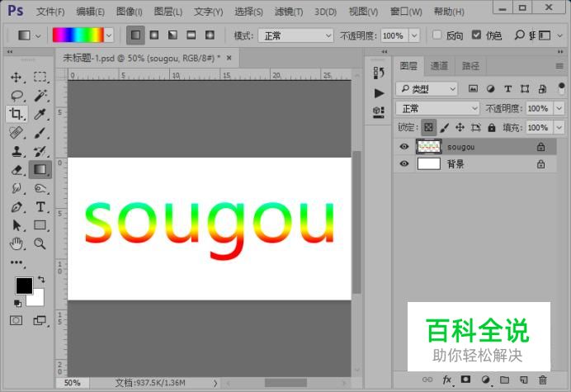571x392 pixels.
Task: Select the Hand tool
Action: (17, 243)
